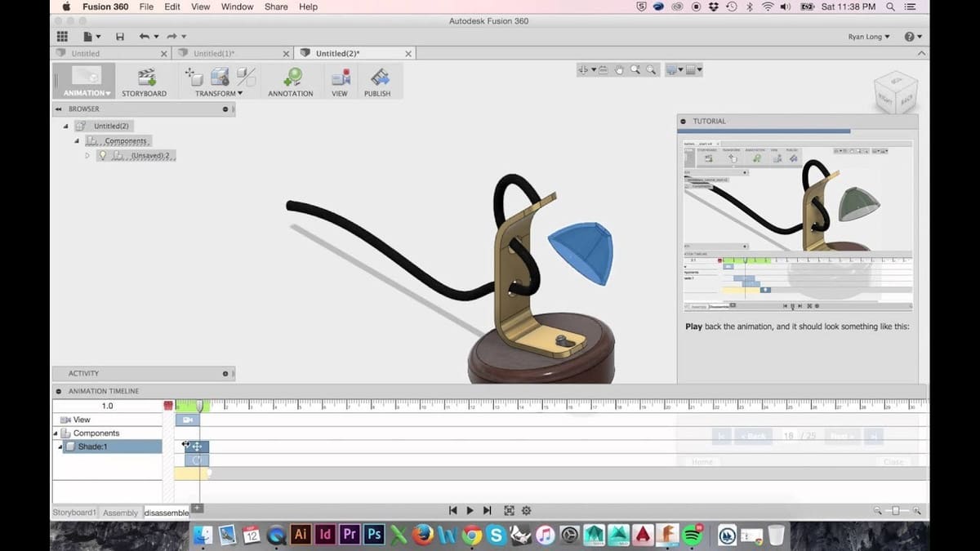Open the Share menu
The height and width of the screenshot is (551, 980).
coord(276,7)
